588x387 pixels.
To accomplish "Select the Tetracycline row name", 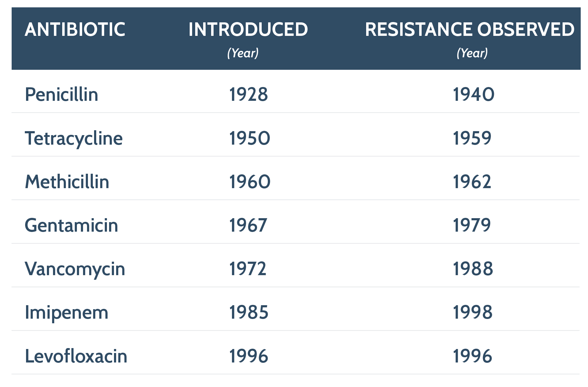I will pyautogui.click(x=74, y=138).
